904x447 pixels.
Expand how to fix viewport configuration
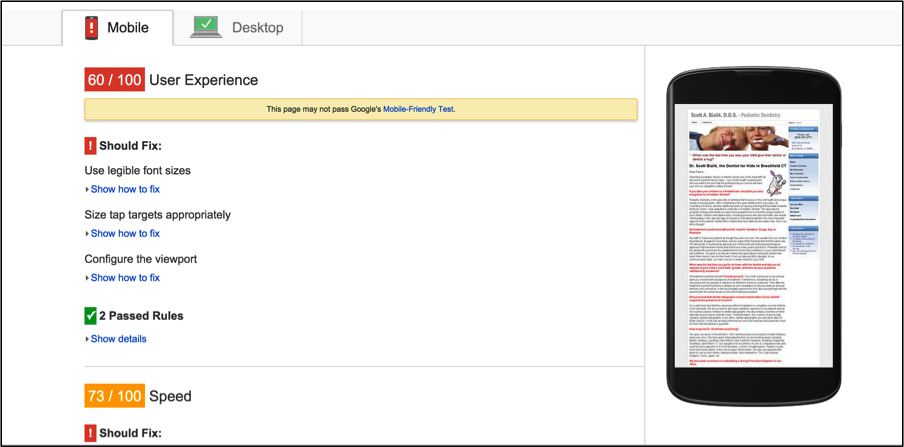point(124,278)
